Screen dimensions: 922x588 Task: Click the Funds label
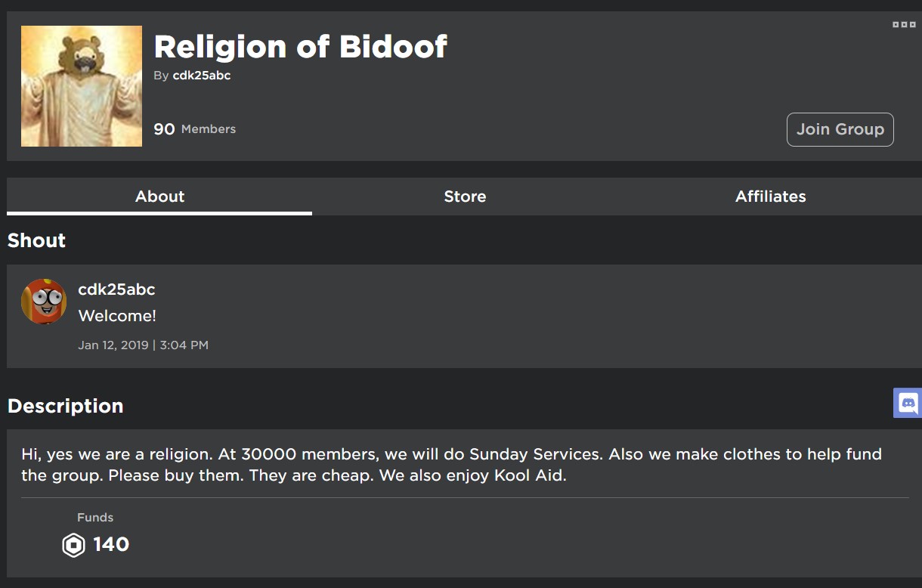[x=95, y=518]
